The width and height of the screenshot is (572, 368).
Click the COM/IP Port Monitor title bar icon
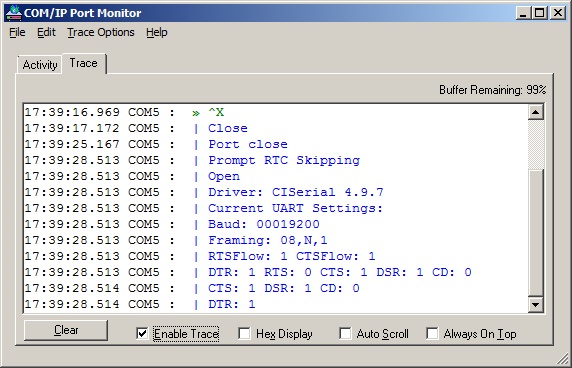pyautogui.click(x=13, y=13)
